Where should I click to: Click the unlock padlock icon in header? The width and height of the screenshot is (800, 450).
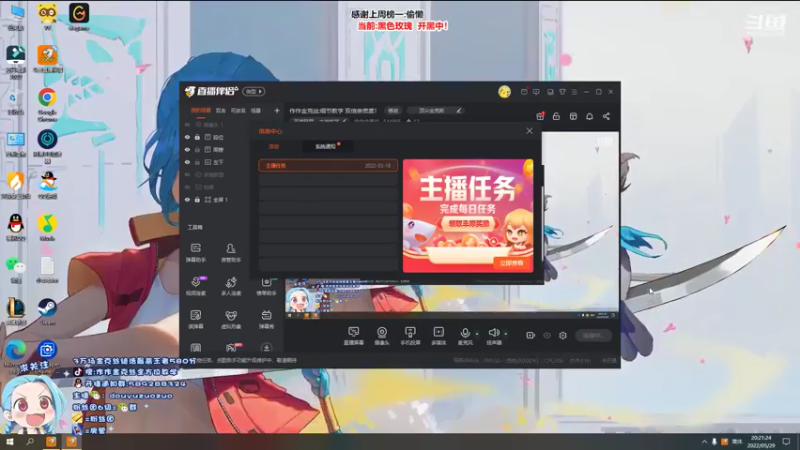556,116
